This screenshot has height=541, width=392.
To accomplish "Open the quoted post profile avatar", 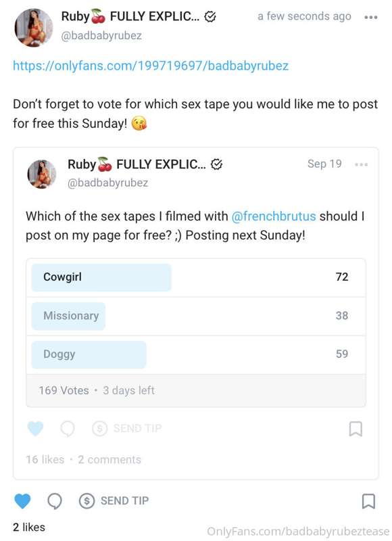I will pyautogui.click(x=42, y=174).
